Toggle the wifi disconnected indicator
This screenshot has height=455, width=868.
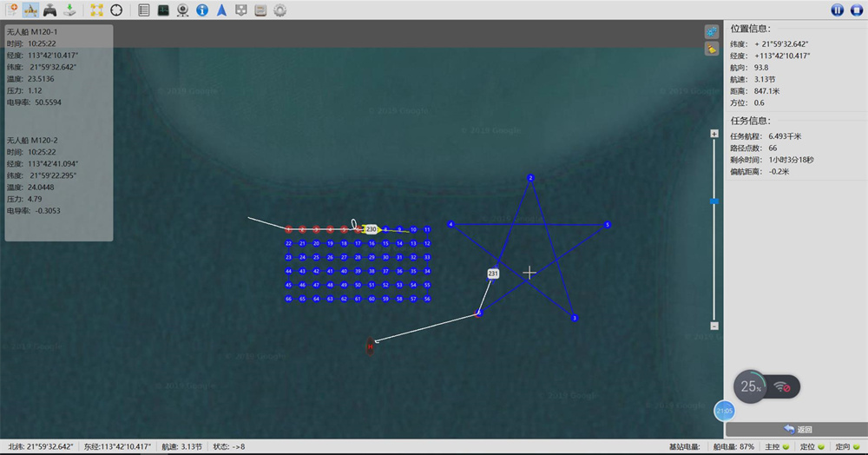click(x=782, y=387)
